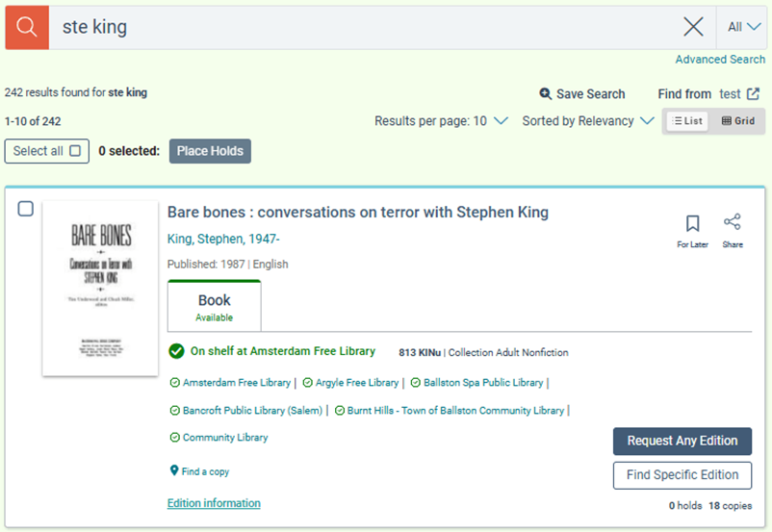Click the orange search magnifier button
This screenshot has width=772, height=532.
click(27, 27)
